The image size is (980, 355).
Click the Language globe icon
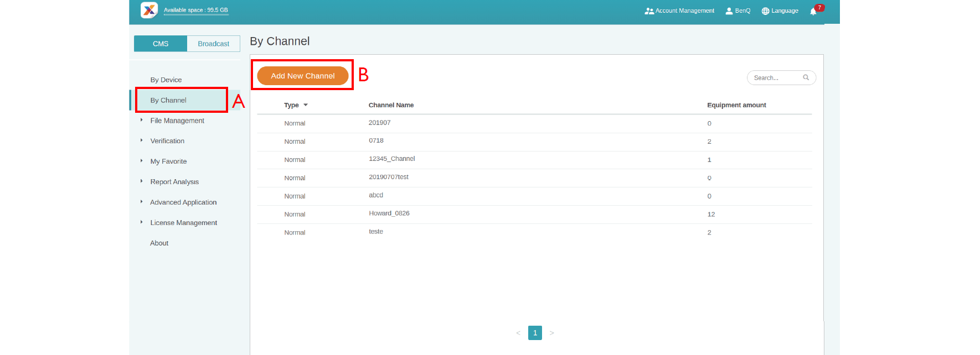pyautogui.click(x=765, y=11)
